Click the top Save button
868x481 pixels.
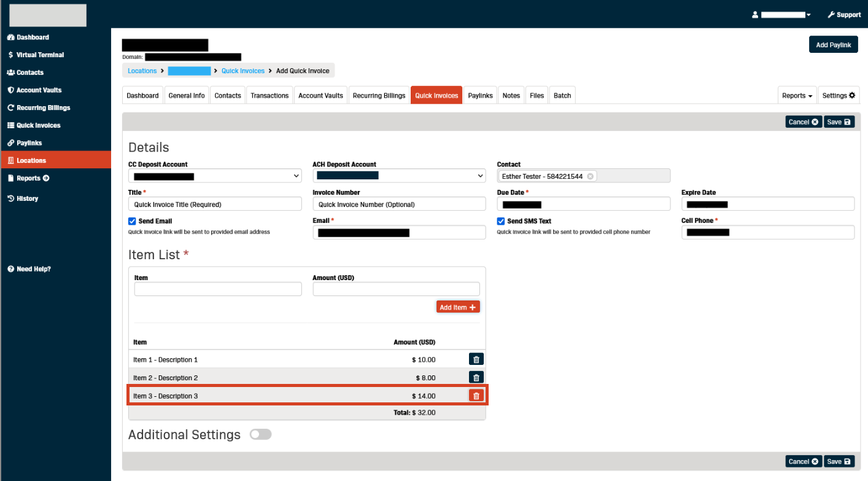(x=839, y=122)
